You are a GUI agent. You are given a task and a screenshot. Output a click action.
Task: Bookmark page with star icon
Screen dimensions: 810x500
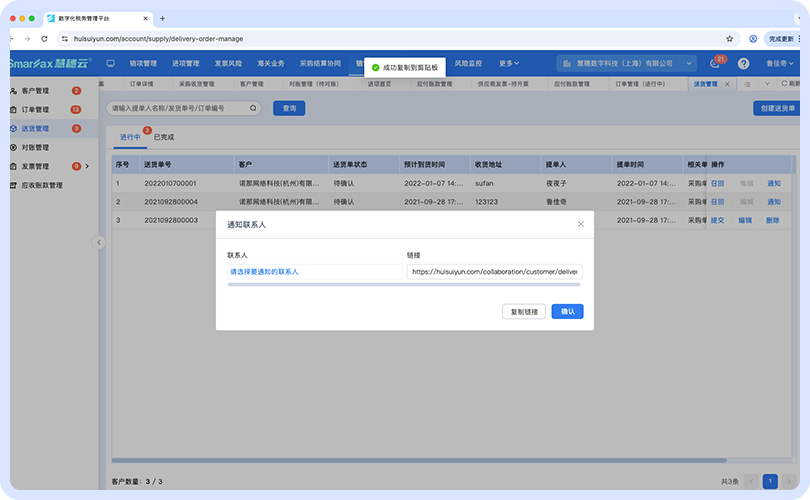pos(729,38)
